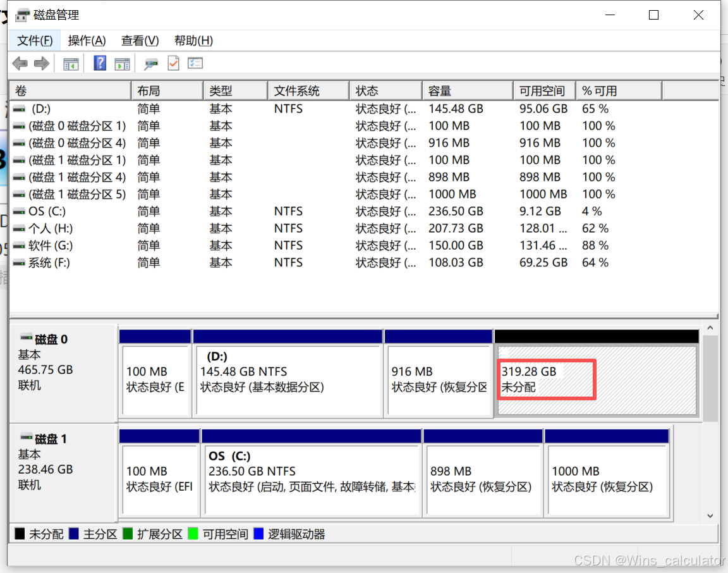Image resolution: width=728 pixels, height=573 pixels.
Task: Click the 9.12 GB free space cell
Action: pyautogui.click(x=540, y=211)
